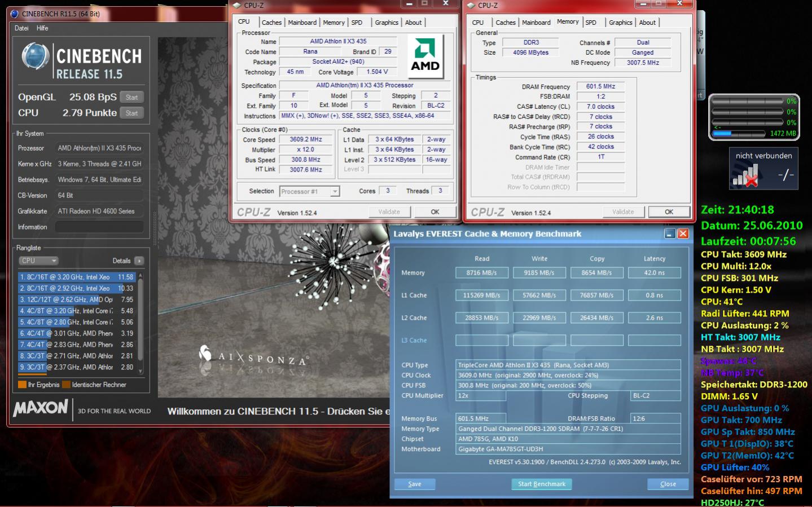812x507 pixels.
Task: Click the Memory Read 8716 MB/s cell
Action: coord(482,272)
